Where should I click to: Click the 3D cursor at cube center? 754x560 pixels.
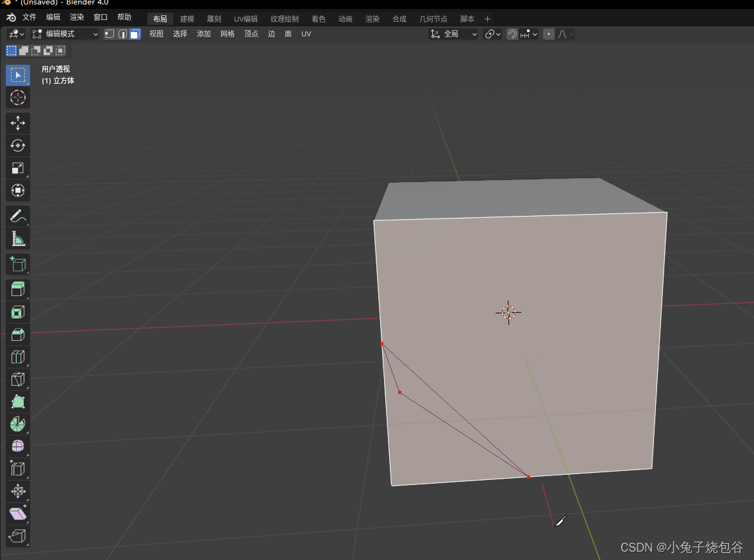pyautogui.click(x=508, y=313)
